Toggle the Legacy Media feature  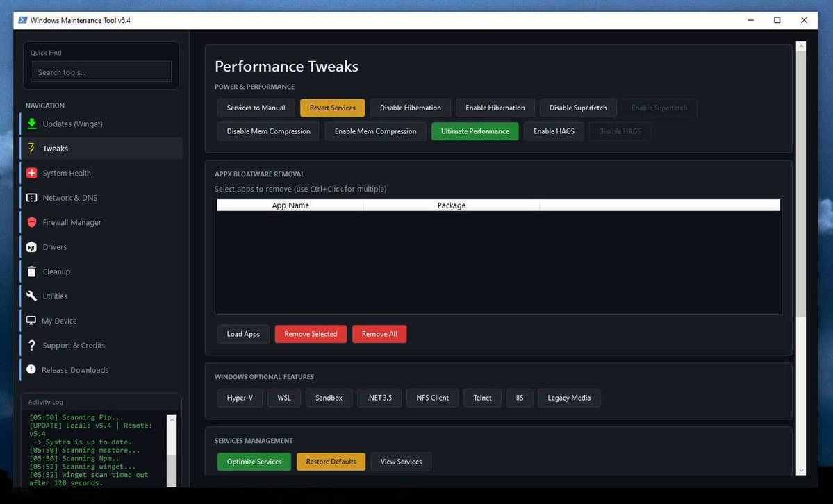coord(569,398)
